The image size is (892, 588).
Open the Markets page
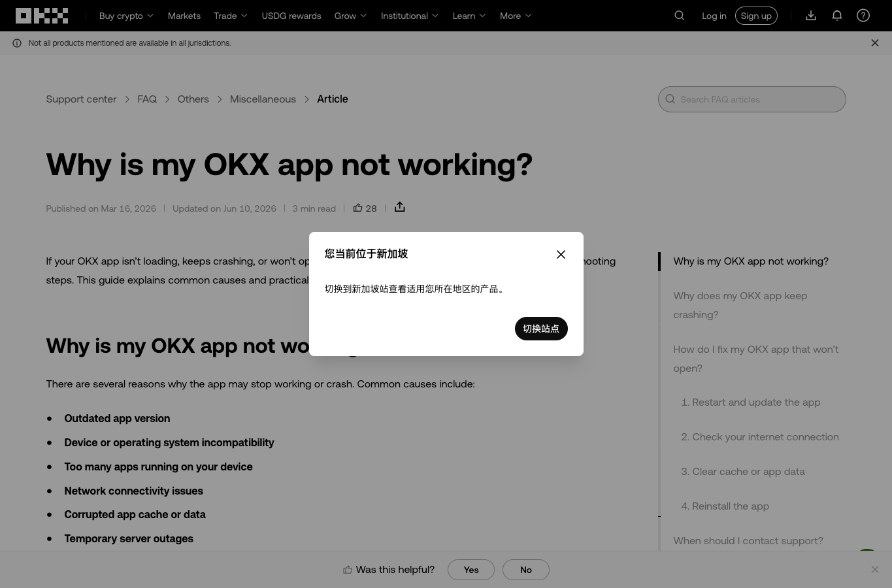click(x=184, y=16)
